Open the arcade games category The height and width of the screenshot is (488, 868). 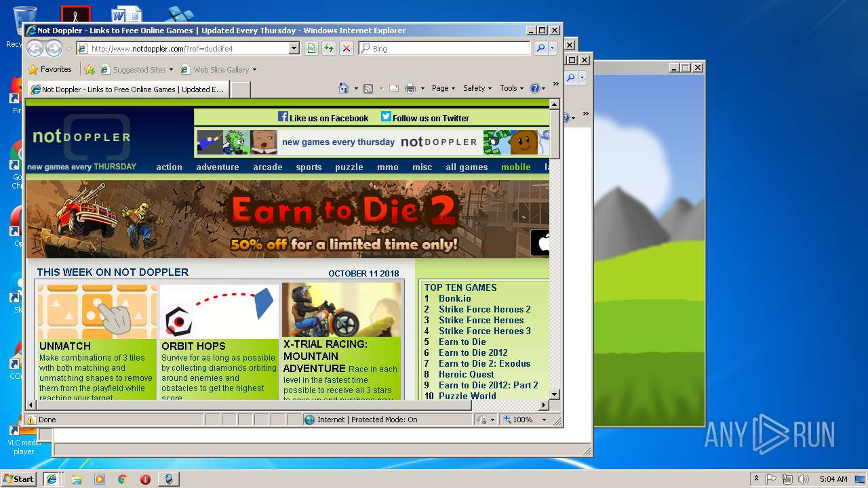(x=268, y=167)
